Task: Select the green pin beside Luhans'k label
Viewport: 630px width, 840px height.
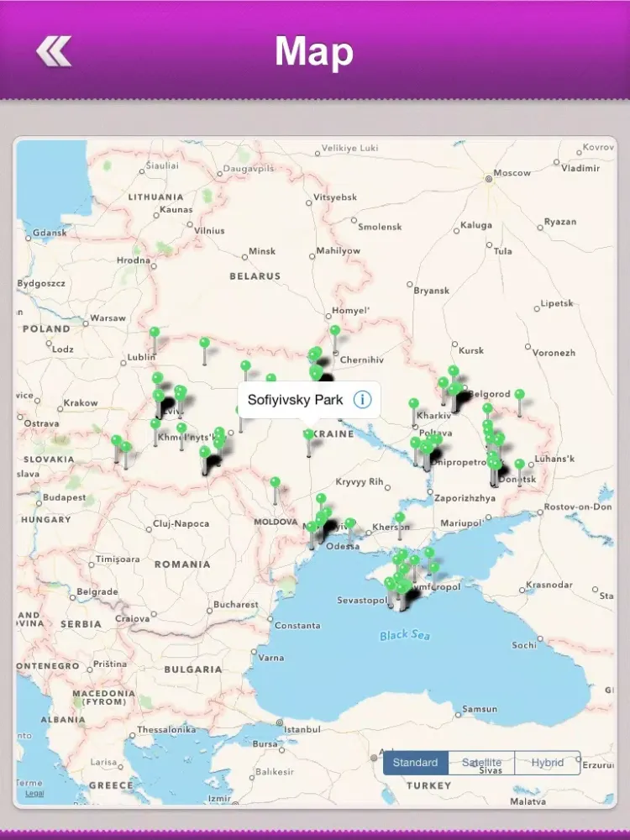Action: click(519, 464)
